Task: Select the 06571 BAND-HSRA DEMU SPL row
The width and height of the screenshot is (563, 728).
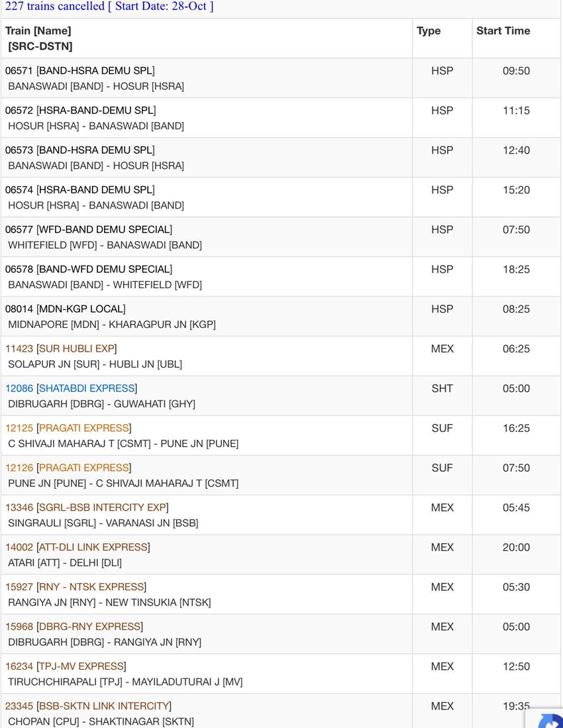Action: click(x=280, y=78)
